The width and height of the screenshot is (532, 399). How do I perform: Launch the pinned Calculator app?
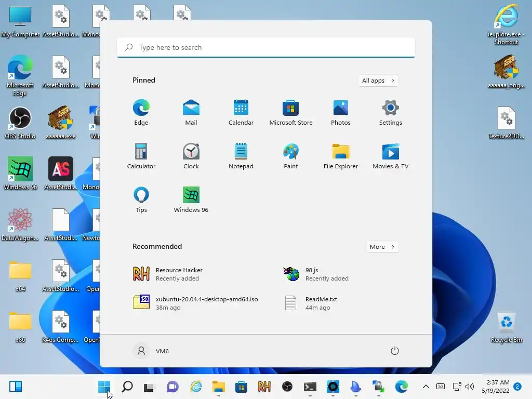(x=141, y=156)
